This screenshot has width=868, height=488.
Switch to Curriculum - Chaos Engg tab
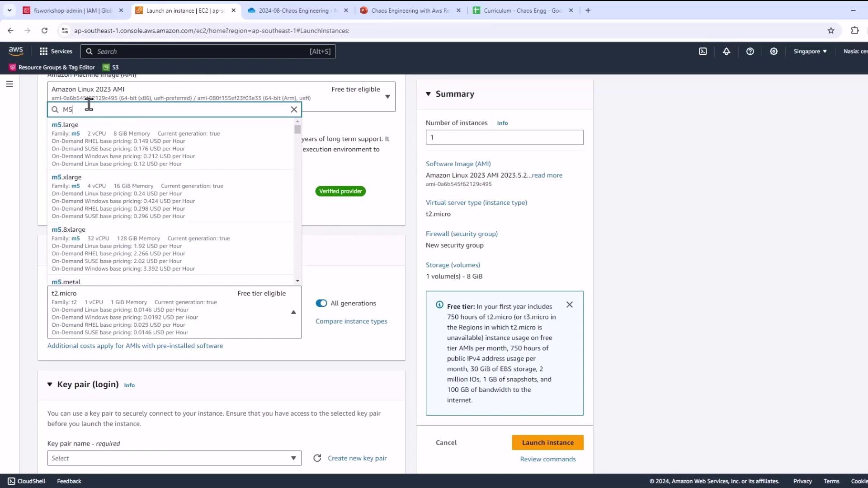click(523, 10)
